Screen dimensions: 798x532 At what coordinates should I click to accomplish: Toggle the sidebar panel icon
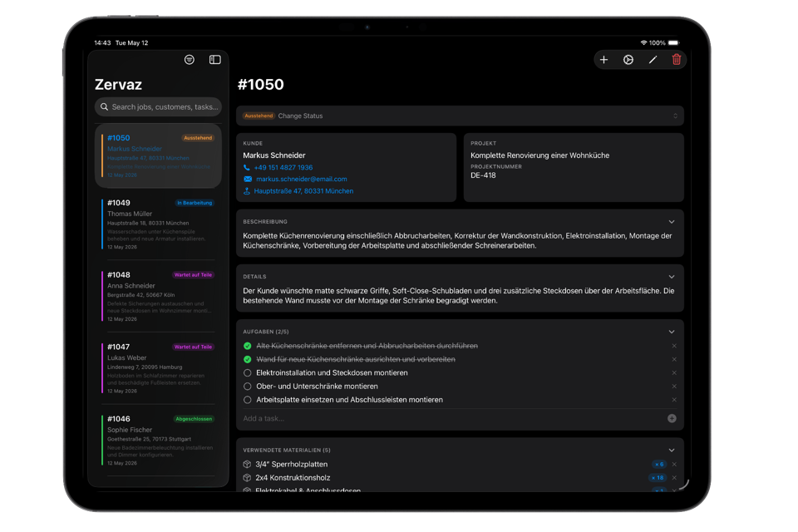coord(214,60)
